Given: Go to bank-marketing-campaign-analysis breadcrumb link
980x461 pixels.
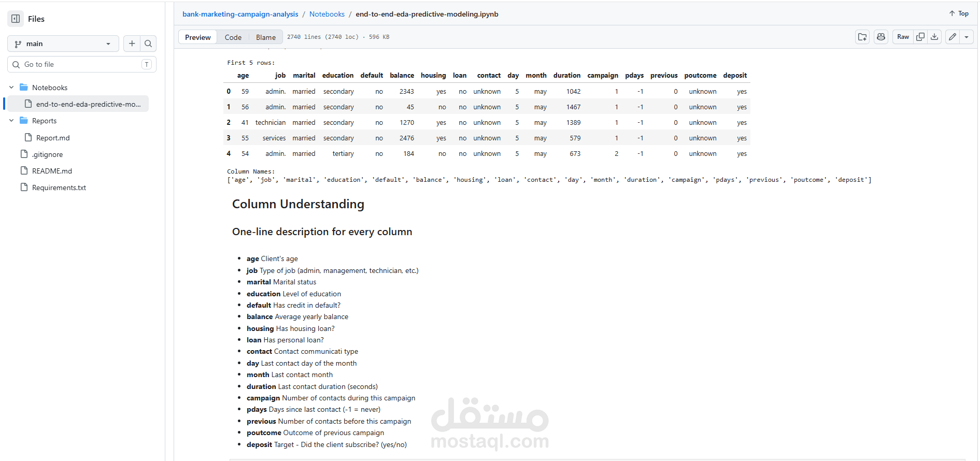Looking at the screenshot, I should [x=240, y=14].
